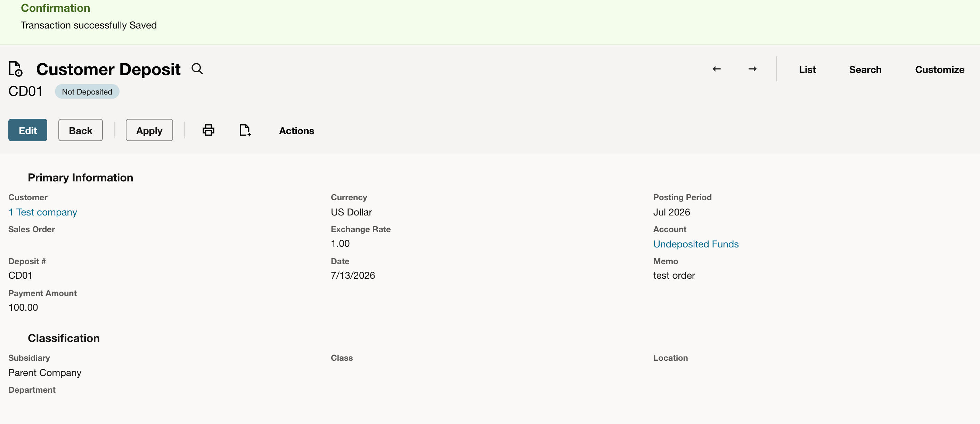Click the new document plus icon
980x424 pixels.
[x=245, y=130]
